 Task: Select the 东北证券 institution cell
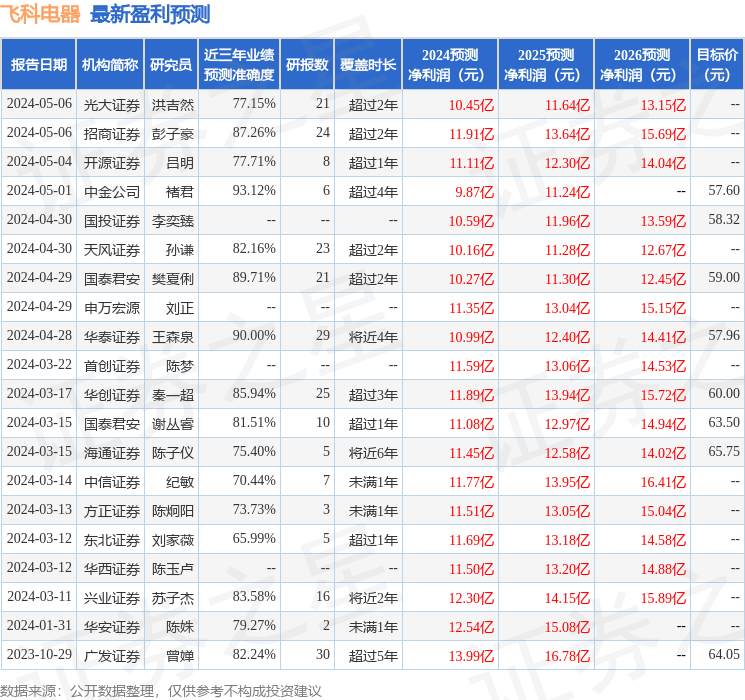tap(112, 540)
